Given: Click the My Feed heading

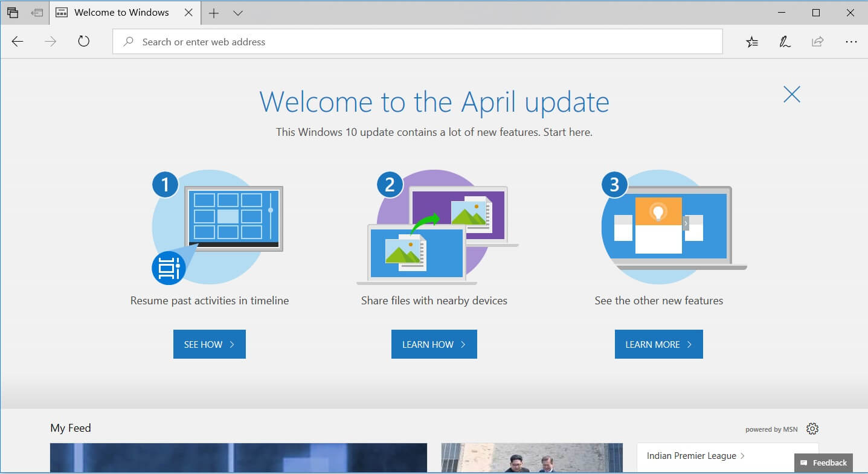Looking at the screenshot, I should pos(71,428).
